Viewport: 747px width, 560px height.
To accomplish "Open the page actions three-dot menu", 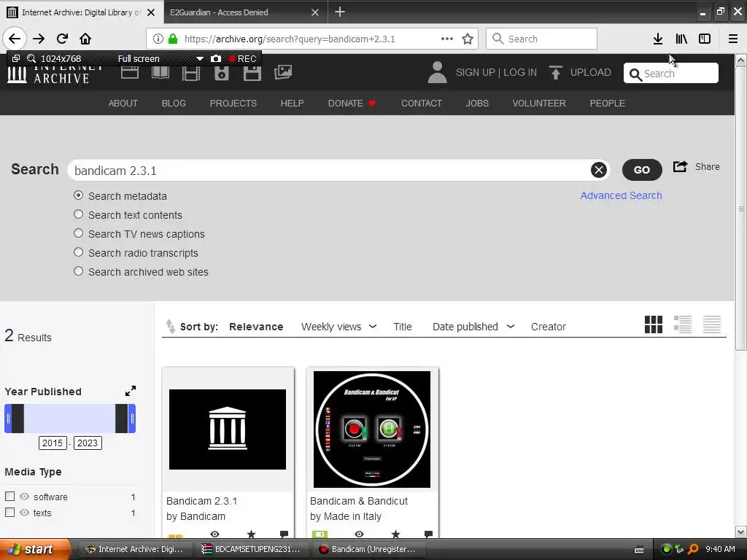I will [x=447, y=39].
